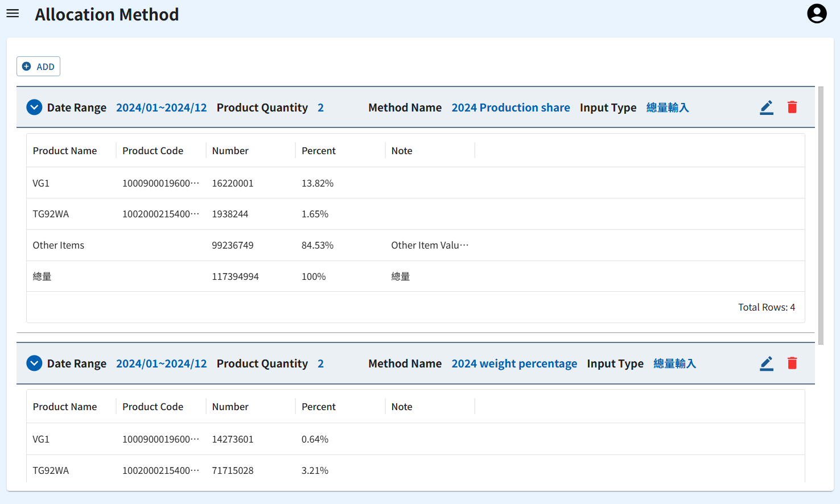Click the 99236749 number cell
The width and height of the screenshot is (840, 504).
coord(233,245)
